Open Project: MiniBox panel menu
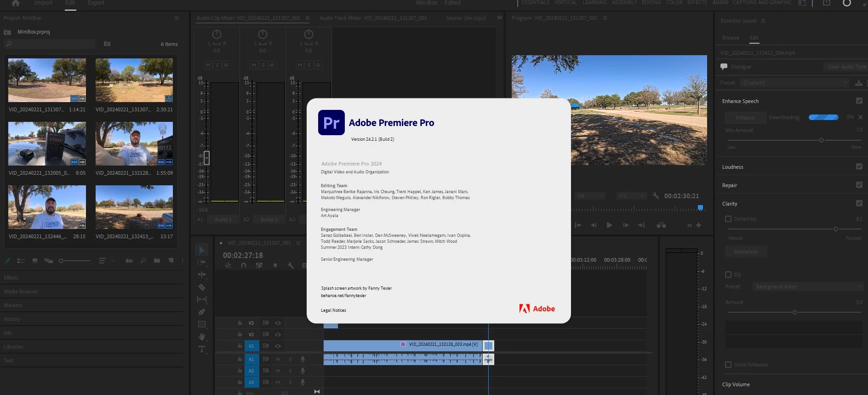868x395 pixels. tap(176, 18)
